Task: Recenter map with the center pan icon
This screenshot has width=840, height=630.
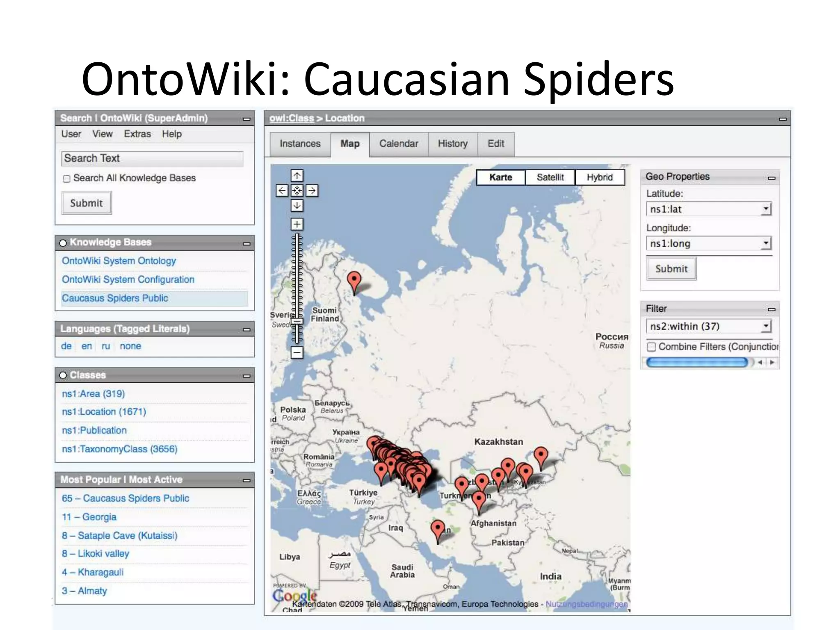Action: (x=297, y=190)
